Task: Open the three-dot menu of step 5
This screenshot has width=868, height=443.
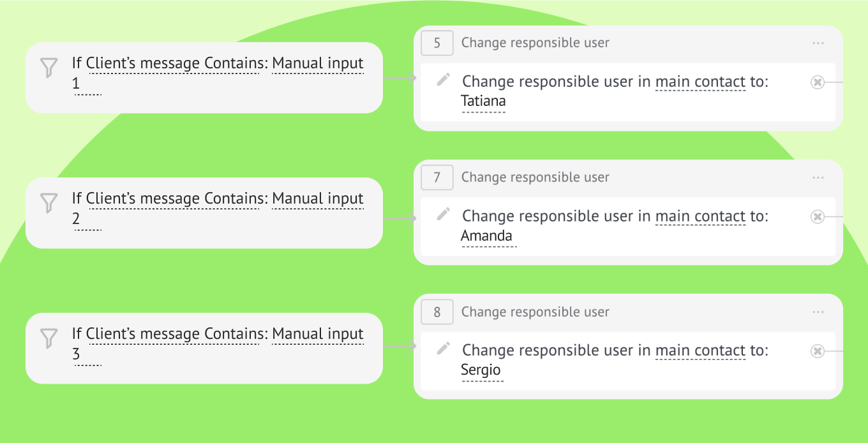Action: pos(818,43)
